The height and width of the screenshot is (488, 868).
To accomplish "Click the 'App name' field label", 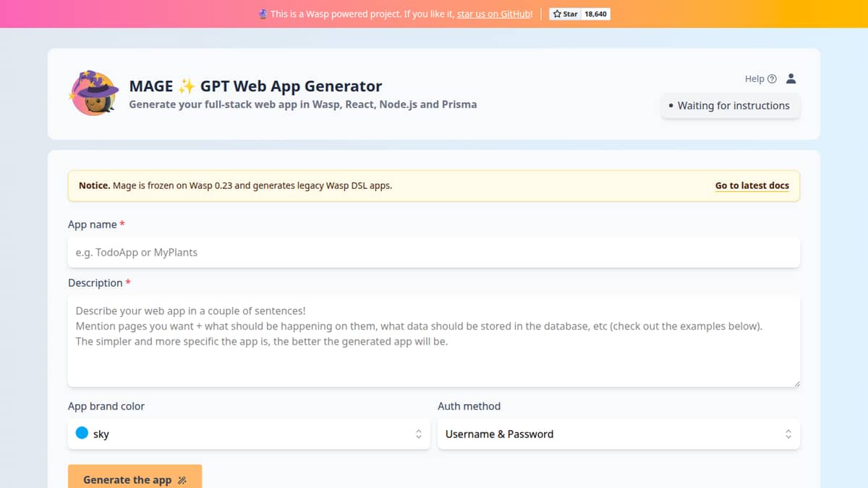I will (x=96, y=224).
